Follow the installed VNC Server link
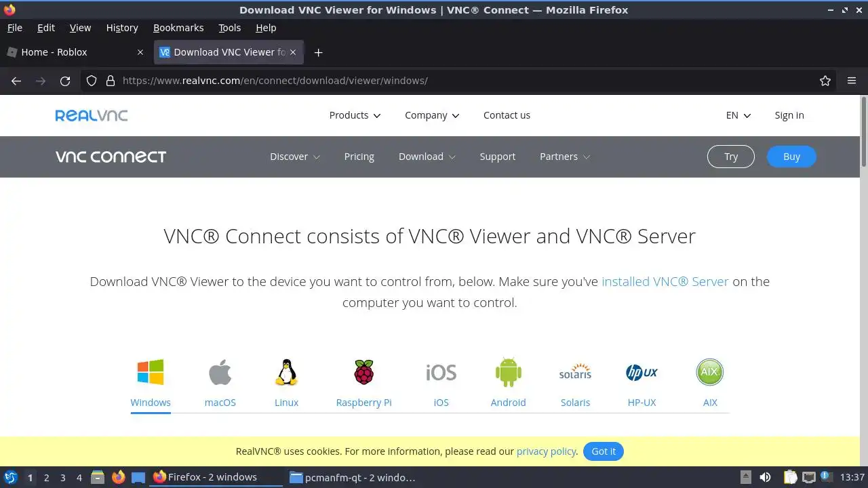 click(665, 281)
